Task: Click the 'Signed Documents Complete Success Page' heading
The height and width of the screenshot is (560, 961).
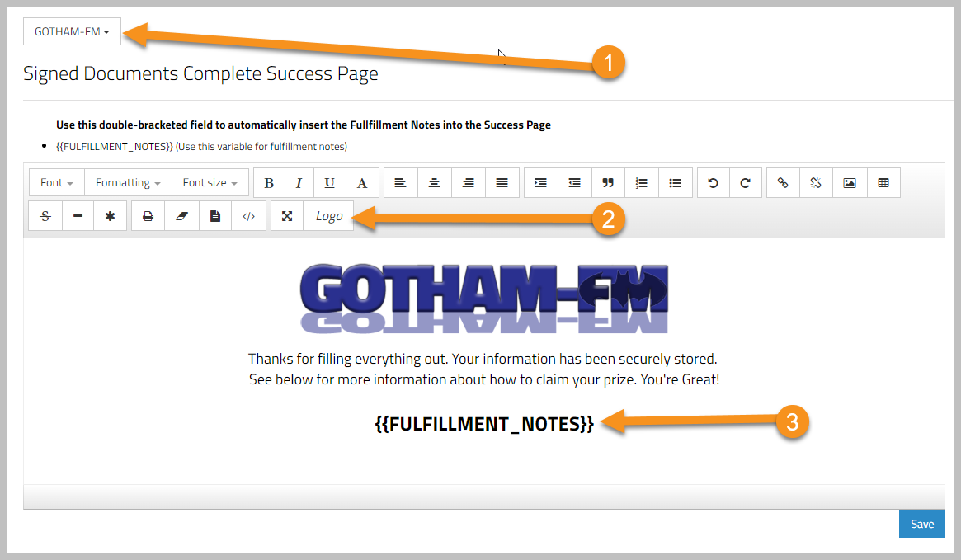Action: [x=200, y=73]
